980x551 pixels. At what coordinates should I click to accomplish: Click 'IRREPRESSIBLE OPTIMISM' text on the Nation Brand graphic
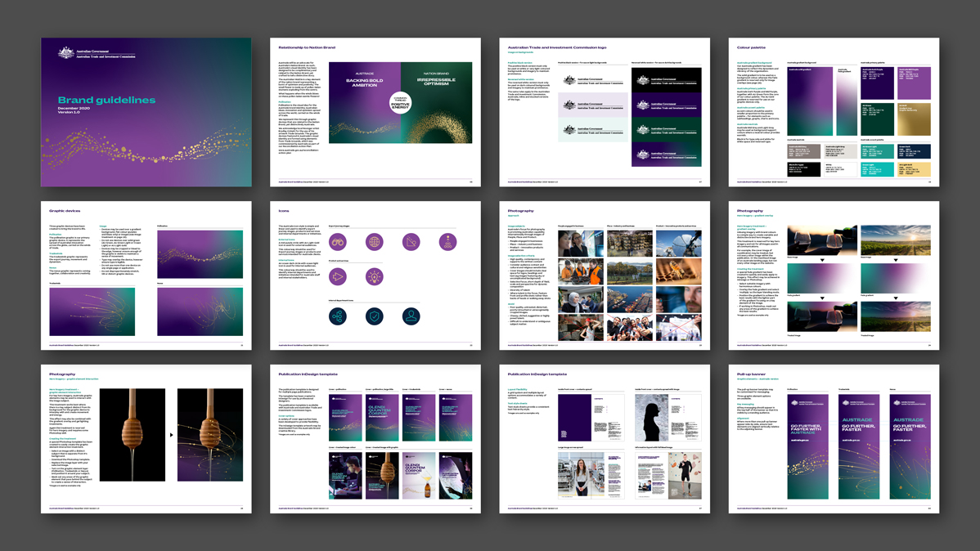436,82
